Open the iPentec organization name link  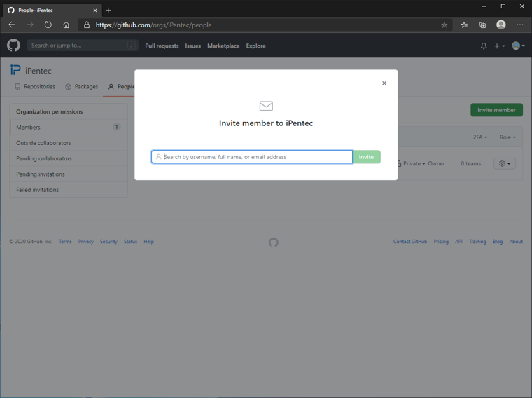tap(38, 71)
